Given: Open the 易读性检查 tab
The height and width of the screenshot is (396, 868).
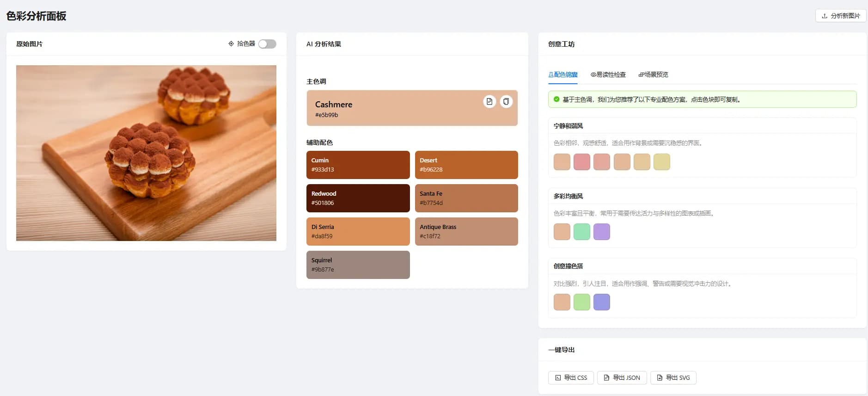Looking at the screenshot, I should tap(608, 74).
